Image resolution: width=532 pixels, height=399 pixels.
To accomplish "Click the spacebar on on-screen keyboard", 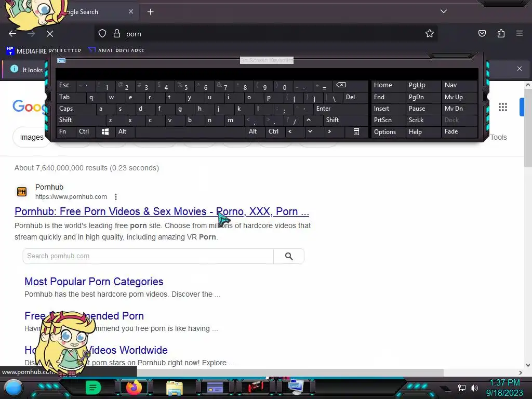I will click(x=190, y=131).
